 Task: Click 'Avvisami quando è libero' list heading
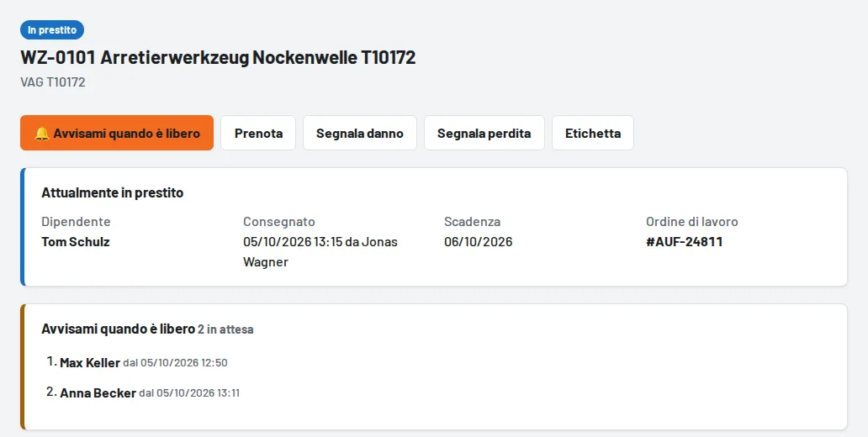point(118,329)
